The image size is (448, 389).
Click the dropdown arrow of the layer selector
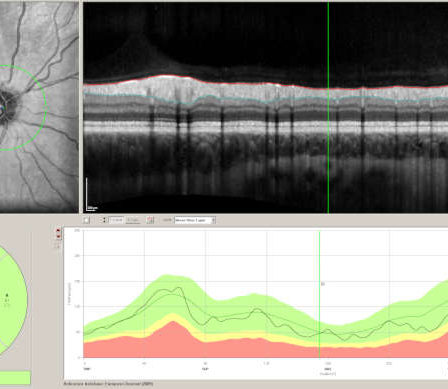214,220
